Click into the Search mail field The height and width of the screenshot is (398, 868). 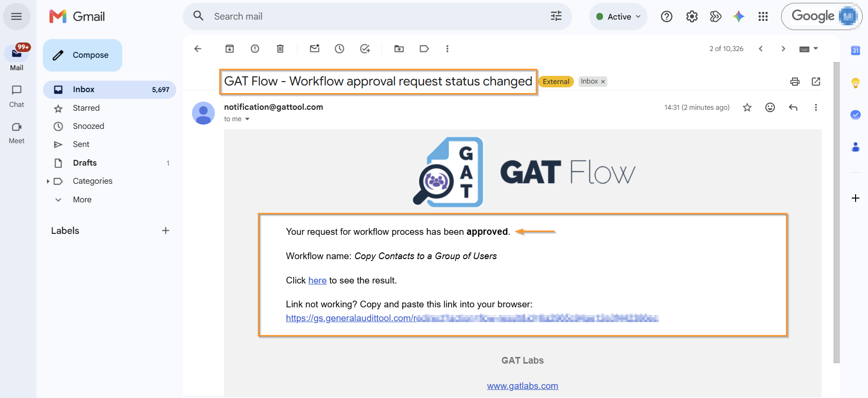pos(377,16)
